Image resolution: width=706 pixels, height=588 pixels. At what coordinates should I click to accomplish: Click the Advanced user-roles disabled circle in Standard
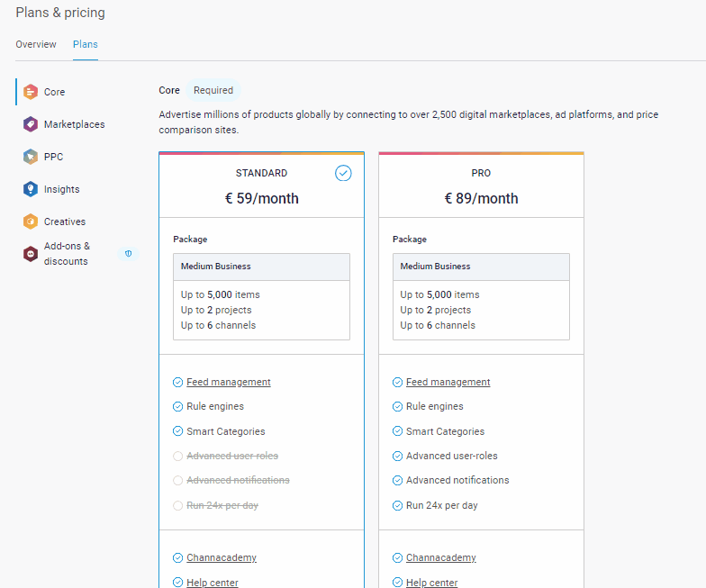click(x=178, y=456)
